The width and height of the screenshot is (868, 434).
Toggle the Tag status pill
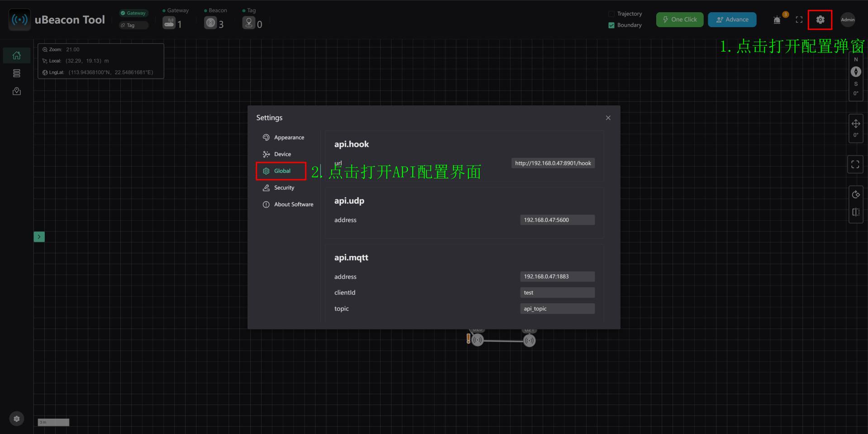[x=134, y=25]
